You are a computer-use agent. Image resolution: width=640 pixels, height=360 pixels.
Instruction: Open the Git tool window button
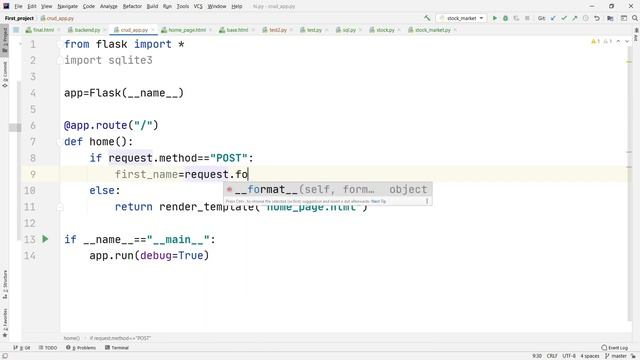pyautogui.click(x=22, y=348)
